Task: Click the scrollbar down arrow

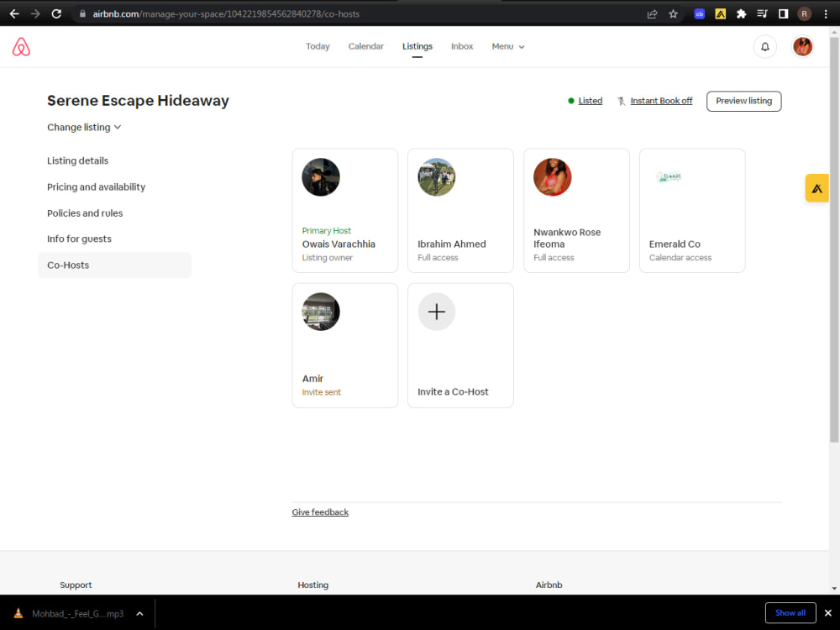Action: 834,588
